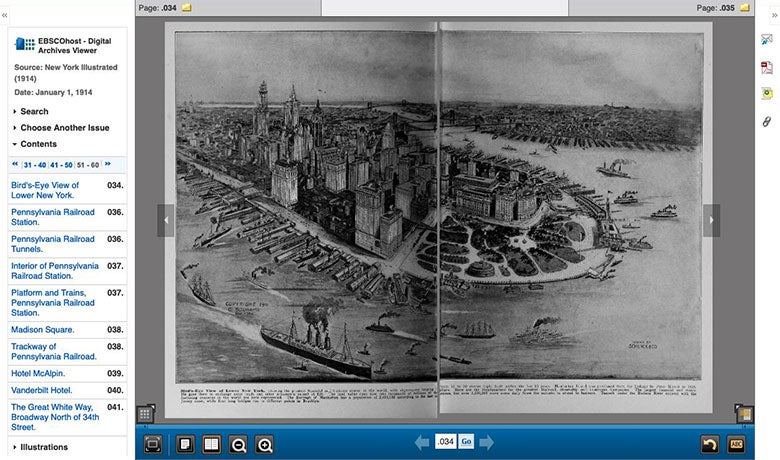
Task: Click the page number input field
Action: pyautogui.click(x=446, y=442)
